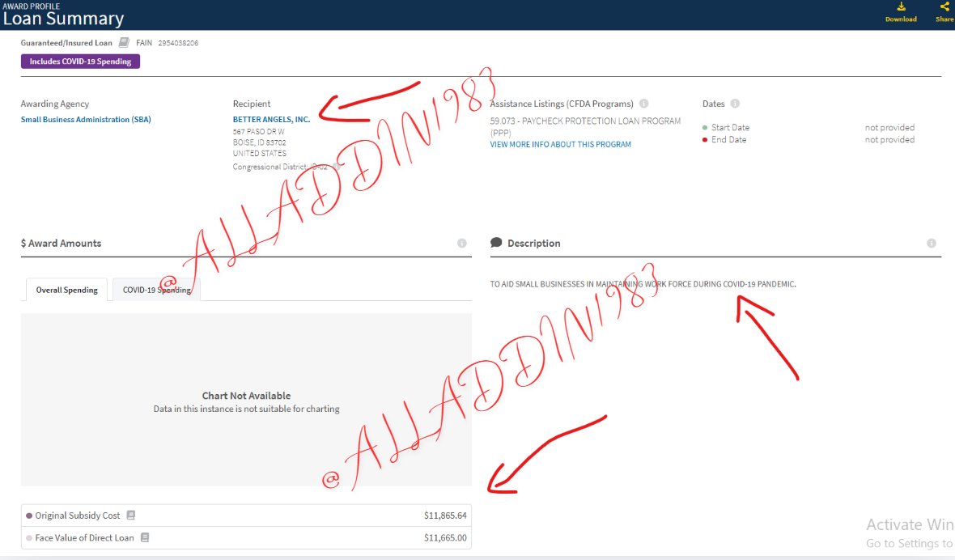This screenshot has width=955, height=560.
Task: Click the Start Date label
Action: click(x=730, y=127)
